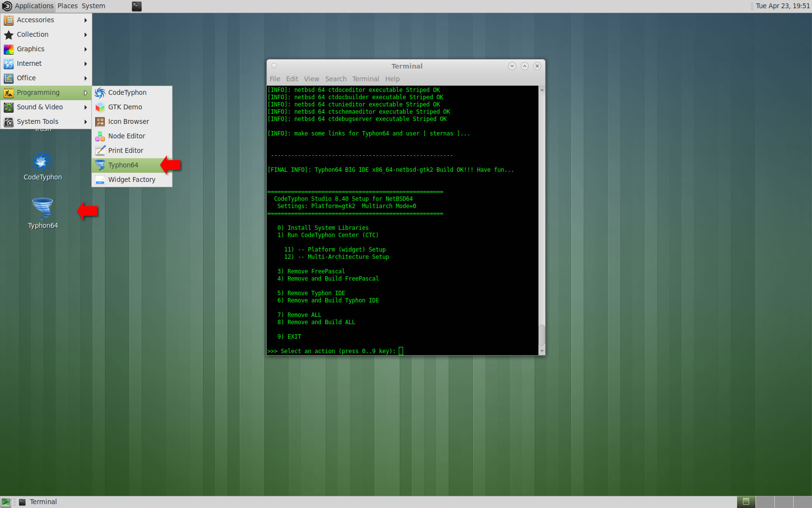Open the Places menu in top panel
812x508 pixels.
point(68,6)
